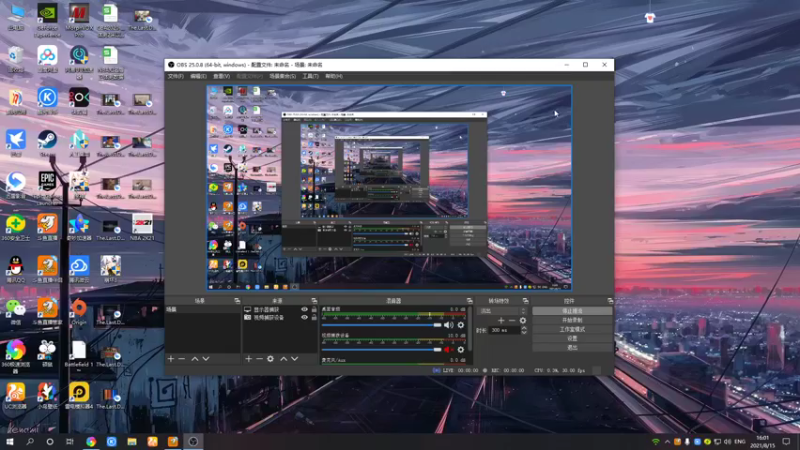
Task: Click the mixer panel vertical scrollbar
Action: click(x=469, y=329)
